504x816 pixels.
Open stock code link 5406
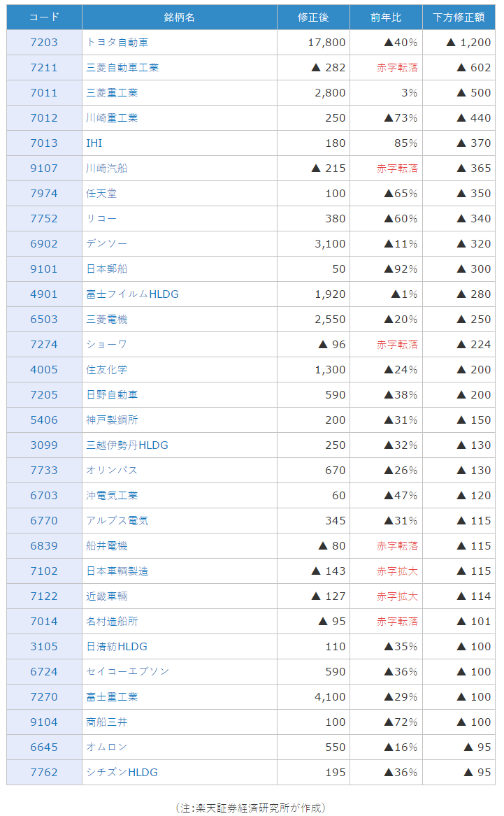pyautogui.click(x=44, y=420)
